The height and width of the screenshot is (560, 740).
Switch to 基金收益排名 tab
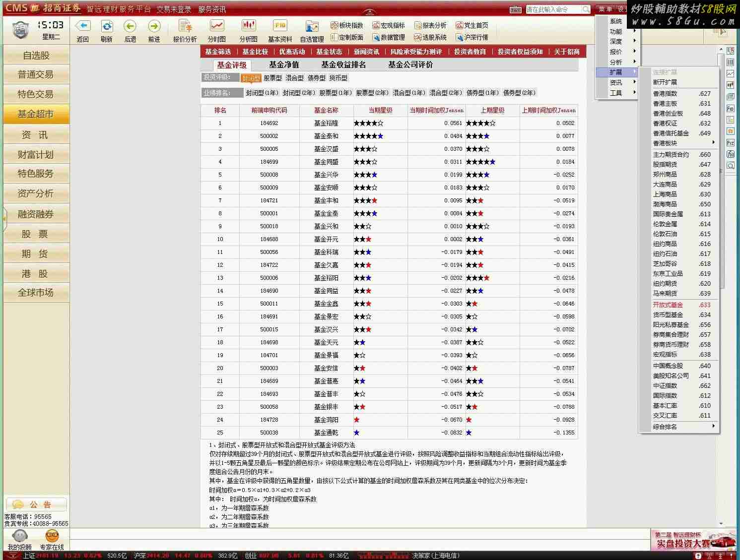point(343,64)
